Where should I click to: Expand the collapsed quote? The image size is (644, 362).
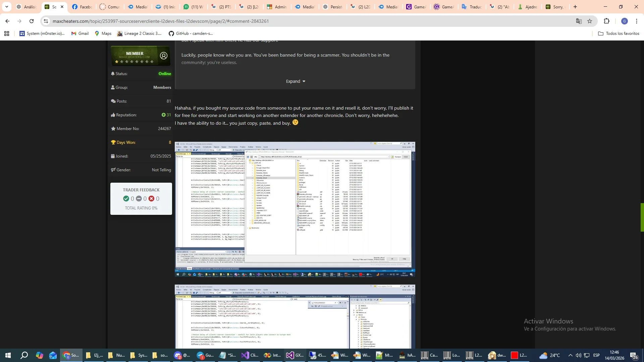[x=296, y=81]
